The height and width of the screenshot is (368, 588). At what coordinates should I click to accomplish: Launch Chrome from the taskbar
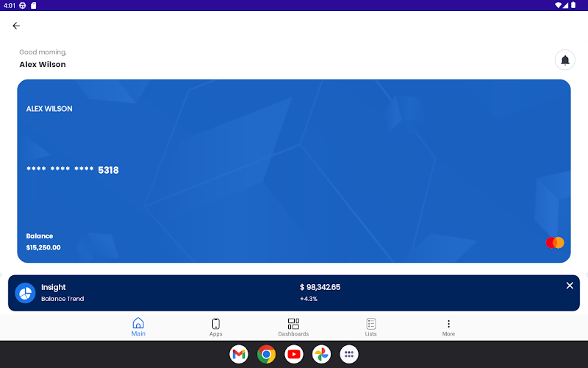click(x=266, y=354)
